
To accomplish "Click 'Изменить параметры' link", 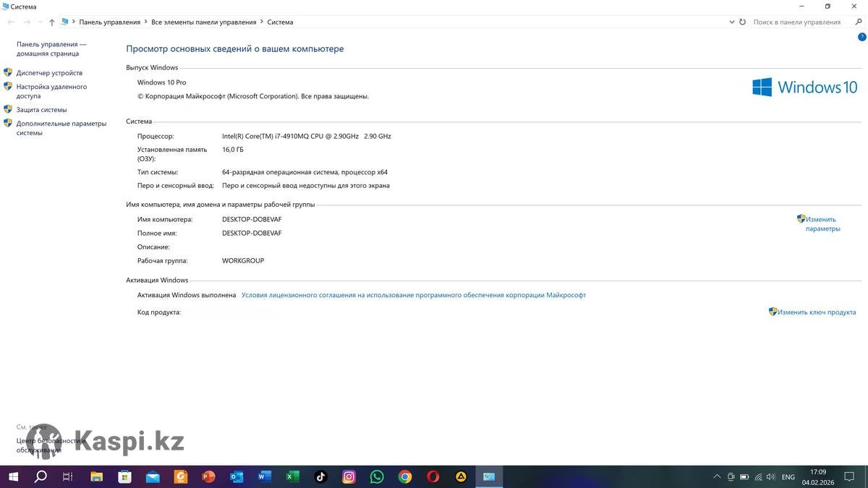I will 822,224.
